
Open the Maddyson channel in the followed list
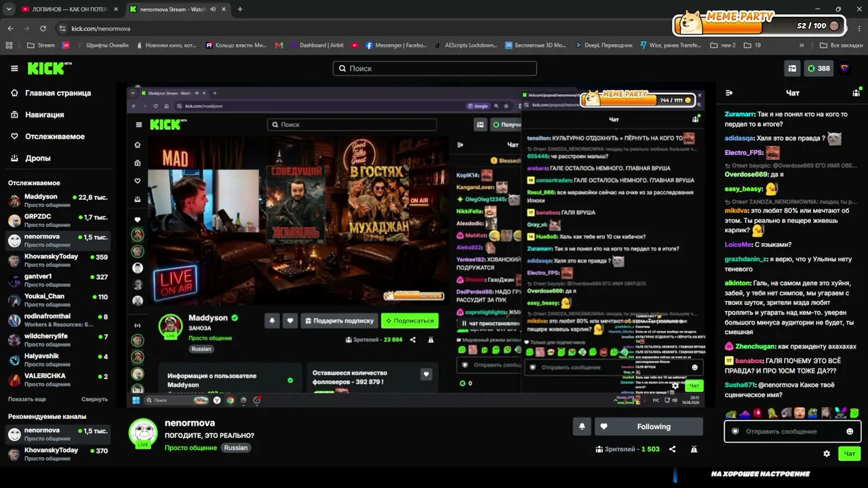coord(58,201)
